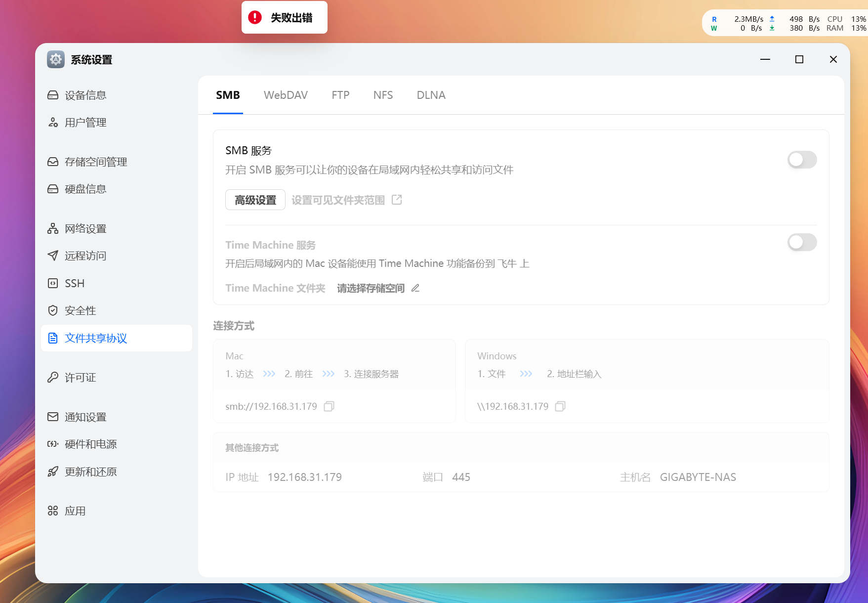
Task: Click the 用户管理 user icon
Action: click(x=53, y=122)
